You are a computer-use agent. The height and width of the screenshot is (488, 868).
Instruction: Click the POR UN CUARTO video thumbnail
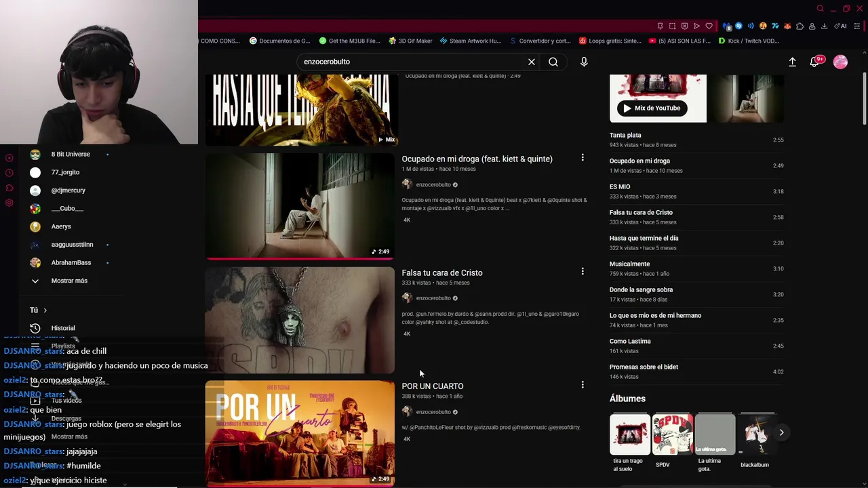300,433
